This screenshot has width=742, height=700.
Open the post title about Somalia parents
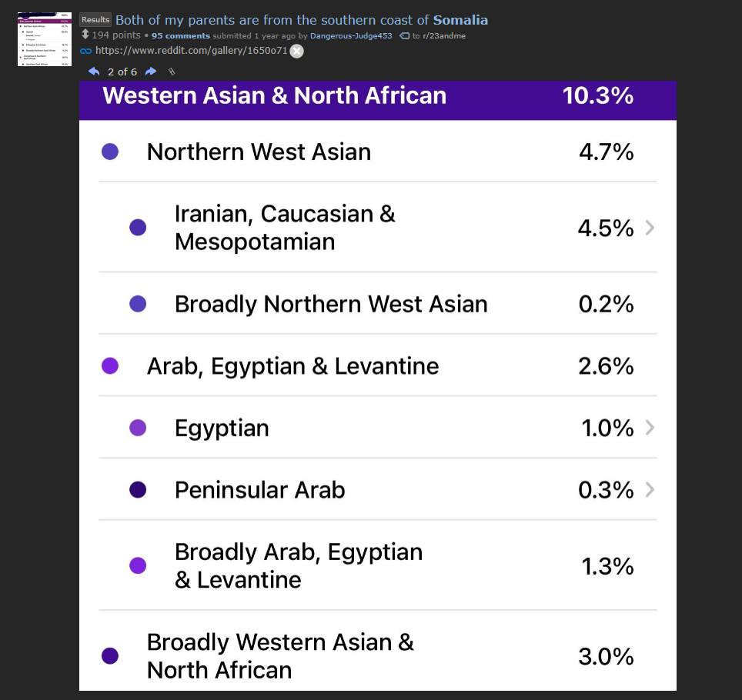pos(302,20)
